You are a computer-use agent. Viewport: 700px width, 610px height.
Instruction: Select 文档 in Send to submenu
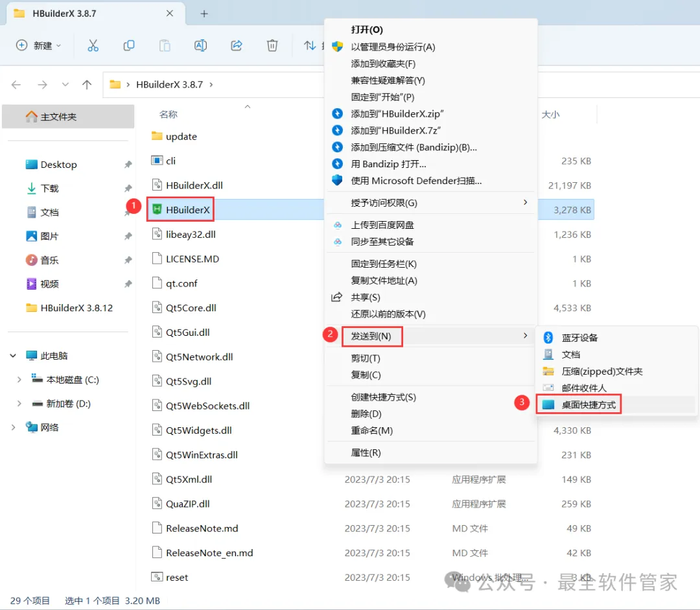click(x=570, y=355)
